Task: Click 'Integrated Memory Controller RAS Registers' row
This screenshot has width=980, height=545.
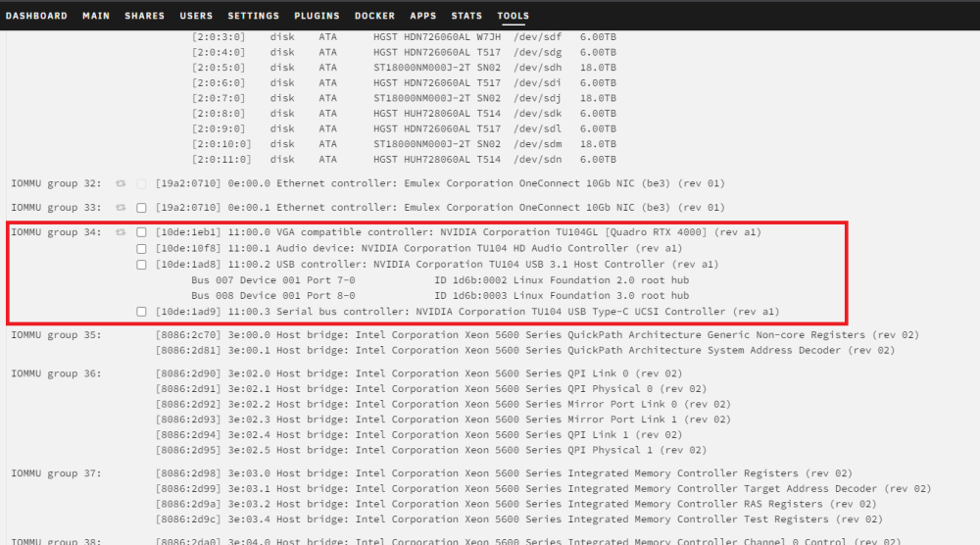Action: (x=516, y=505)
